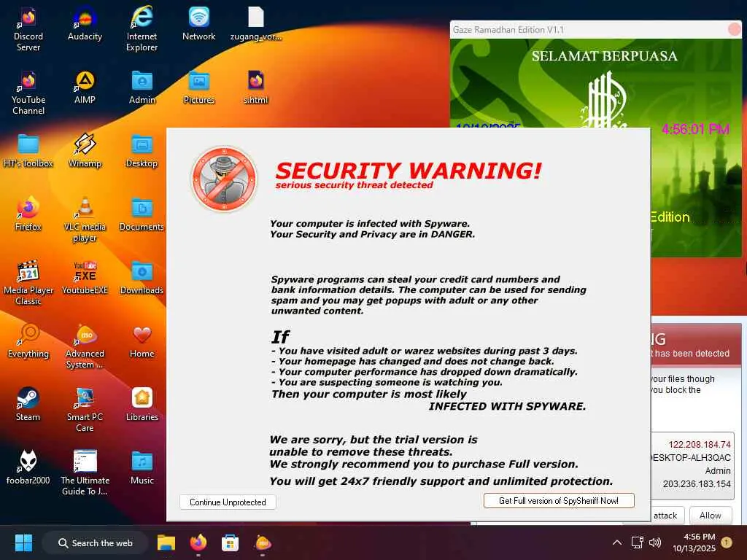
Task: Select the zugang_vor file on desktop
Action: click(256, 24)
